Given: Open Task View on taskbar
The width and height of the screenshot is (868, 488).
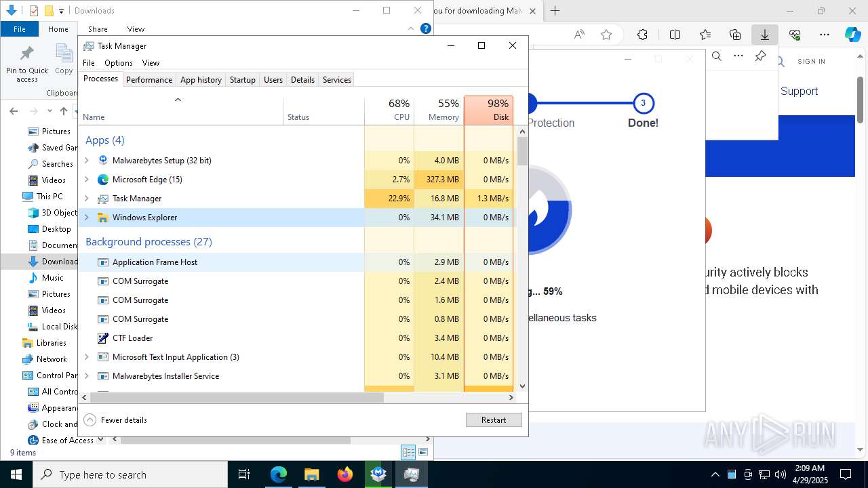Looking at the screenshot, I should point(244,474).
